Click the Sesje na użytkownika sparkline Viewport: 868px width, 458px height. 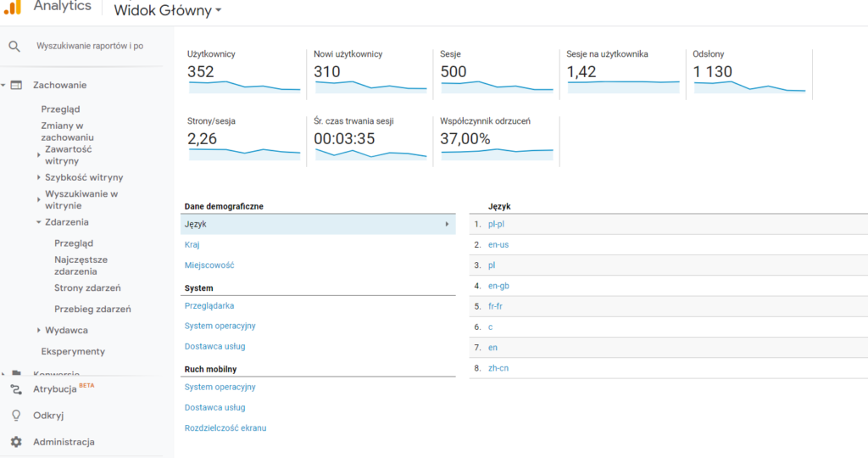(623, 87)
